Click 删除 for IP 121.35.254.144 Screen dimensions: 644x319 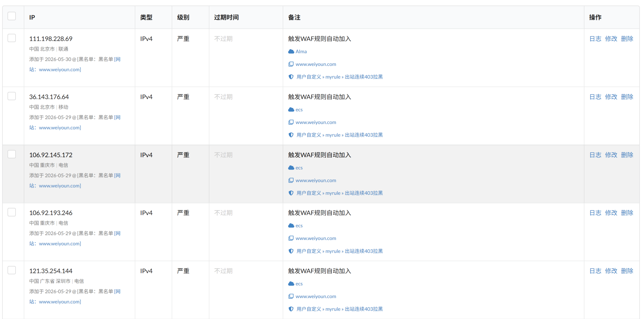point(627,271)
